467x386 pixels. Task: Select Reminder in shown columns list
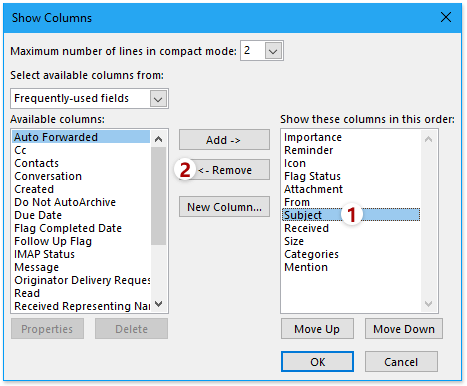351,150
